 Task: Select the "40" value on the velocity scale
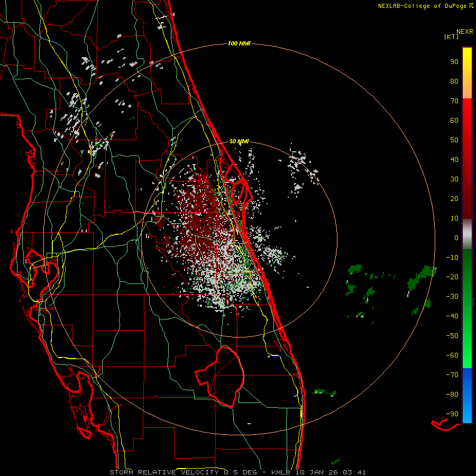(x=454, y=159)
